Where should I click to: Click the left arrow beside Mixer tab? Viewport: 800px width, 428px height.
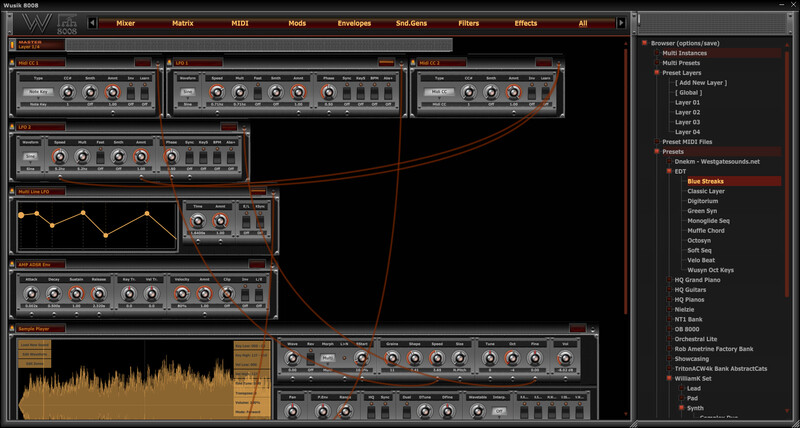pyautogui.click(x=92, y=22)
